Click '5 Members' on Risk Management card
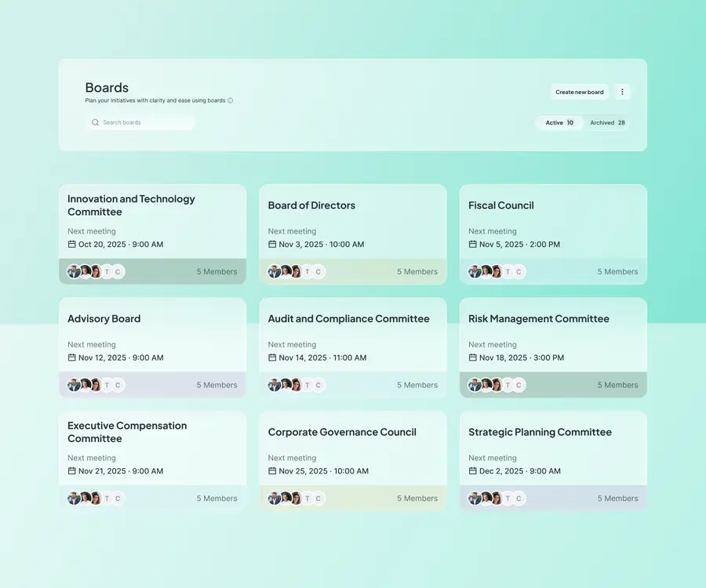 point(617,385)
